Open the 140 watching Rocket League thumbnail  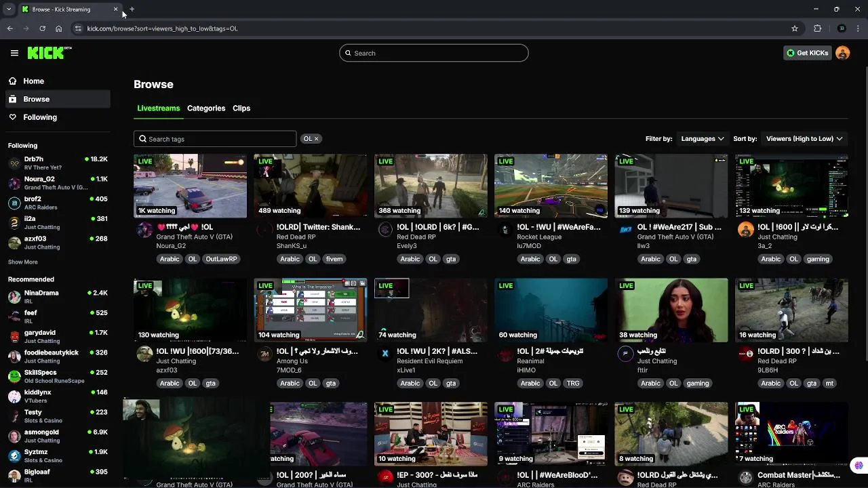click(551, 186)
